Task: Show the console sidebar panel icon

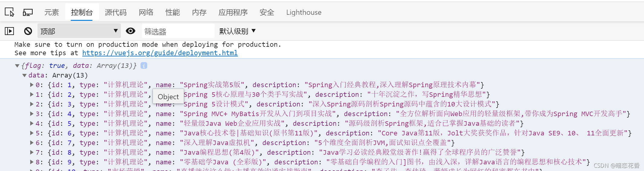Action: pyautogui.click(x=9, y=31)
